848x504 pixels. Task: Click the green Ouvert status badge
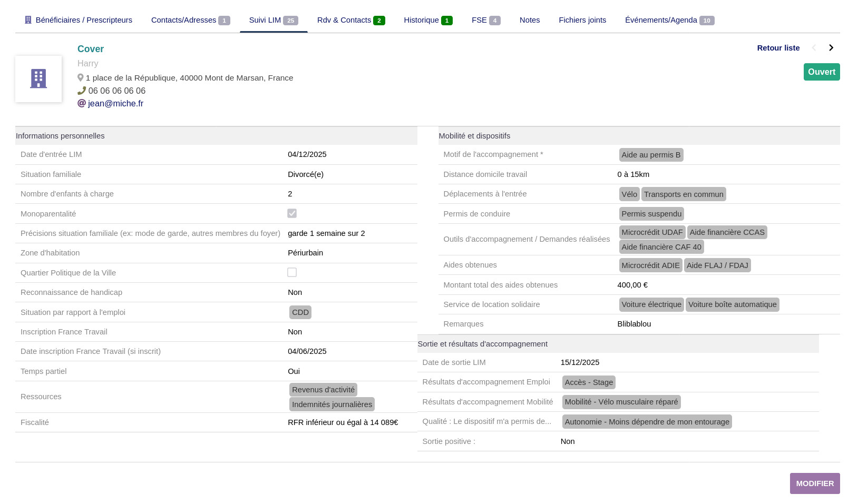pyautogui.click(x=821, y=72)
